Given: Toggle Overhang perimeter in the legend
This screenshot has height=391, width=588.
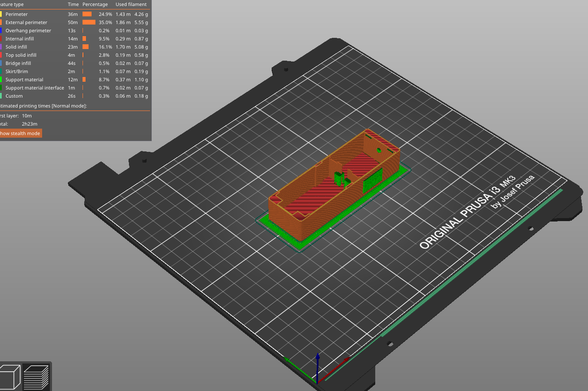Looking at the screenshot, I should [28, 31].
